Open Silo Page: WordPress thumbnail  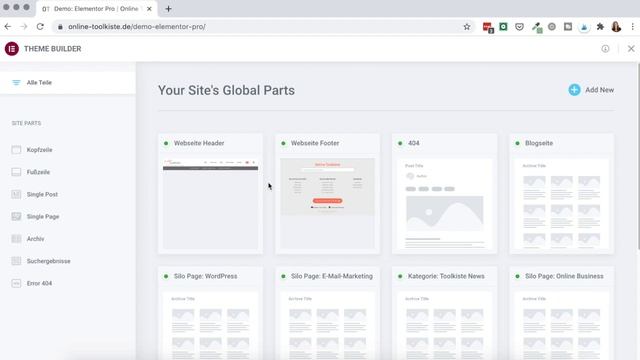211,325
